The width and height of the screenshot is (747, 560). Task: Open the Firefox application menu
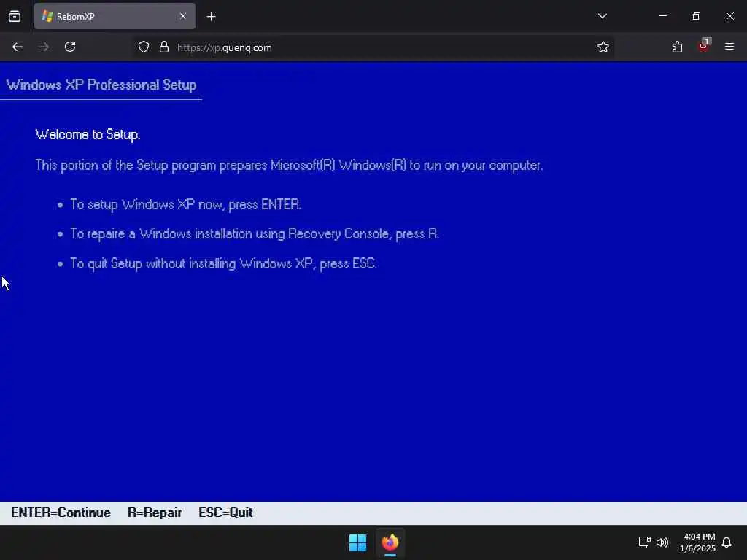click(x=729, y=47)
